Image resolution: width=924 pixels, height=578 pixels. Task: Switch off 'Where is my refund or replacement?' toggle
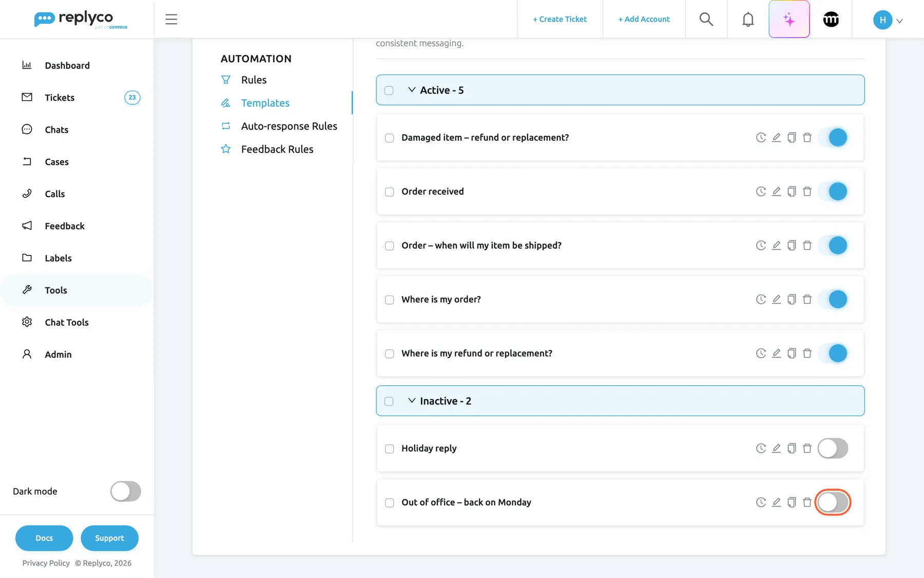click(x=833, y=353)
